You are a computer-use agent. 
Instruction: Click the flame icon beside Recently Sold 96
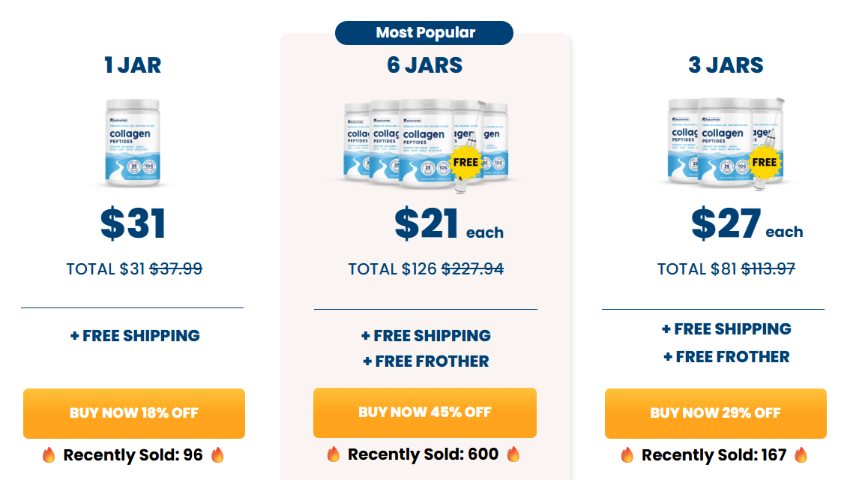48,454
